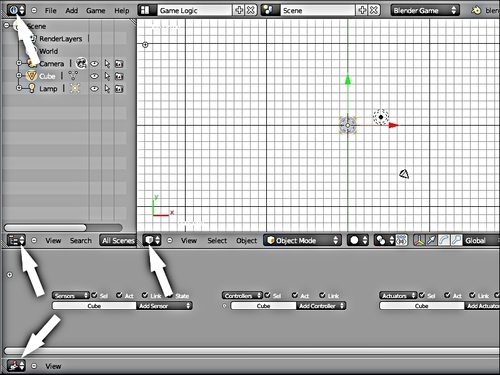Toggle Camera selectability cursor
The image size is (500, 375).
point(107,63)
